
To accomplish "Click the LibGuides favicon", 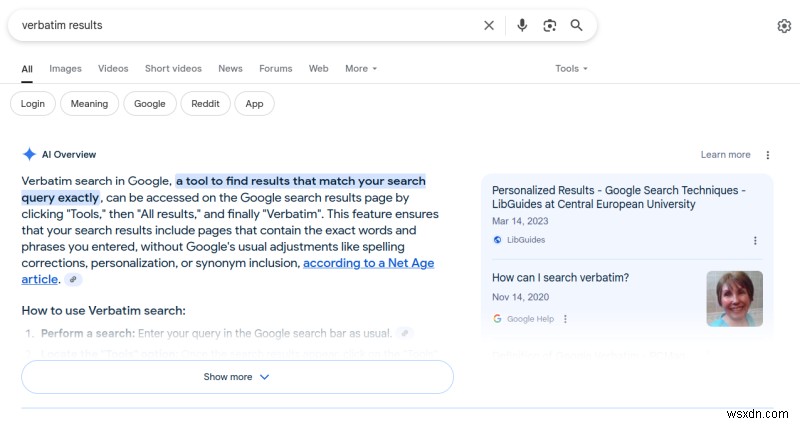I will point(497,240).
